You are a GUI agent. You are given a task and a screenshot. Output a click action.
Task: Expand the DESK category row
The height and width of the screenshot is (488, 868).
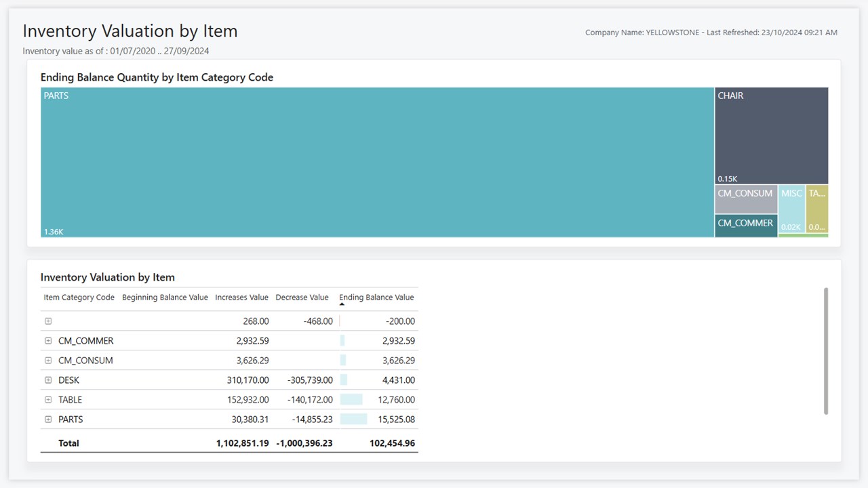click(48, 380)
